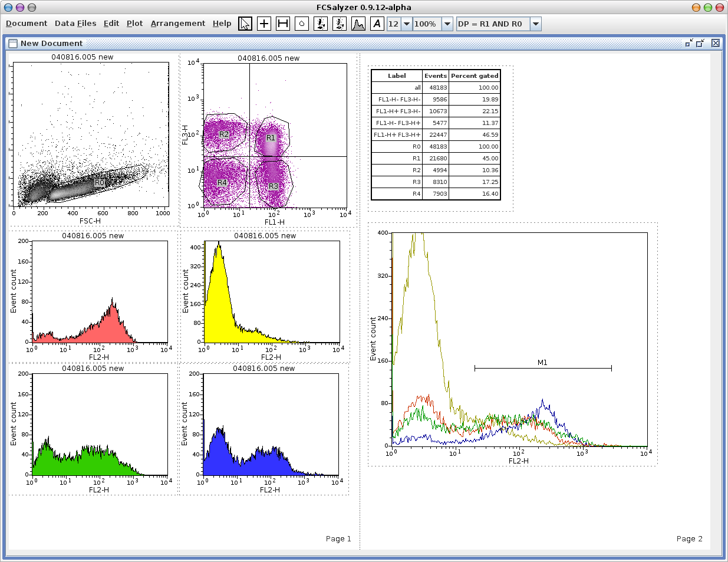Click the New Document window icon
The height and width of the screenshot is (562, 728).
tap(12, 43)
